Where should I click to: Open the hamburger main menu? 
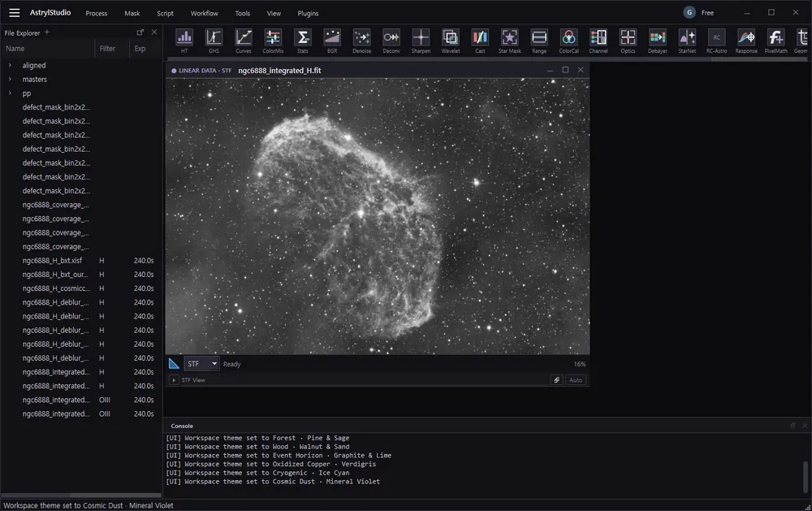pyautogui.click(x=15, y=13)
